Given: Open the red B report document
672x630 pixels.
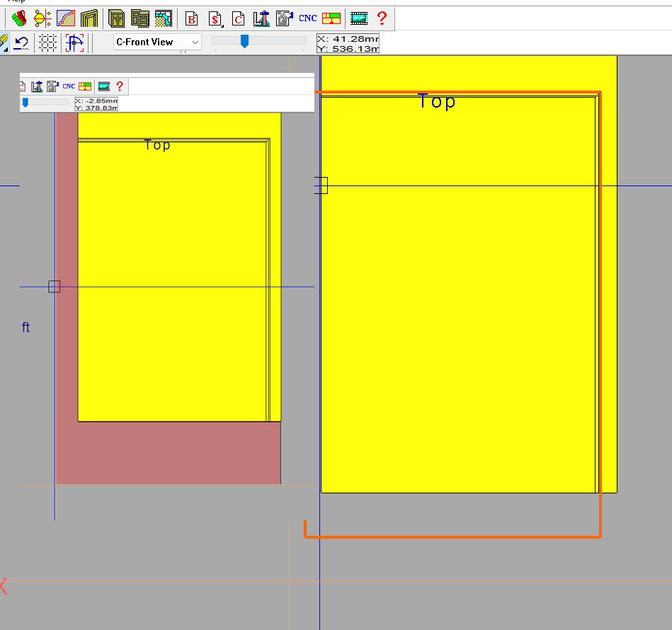Looking at the screenshot, I should tap(191, 18).
